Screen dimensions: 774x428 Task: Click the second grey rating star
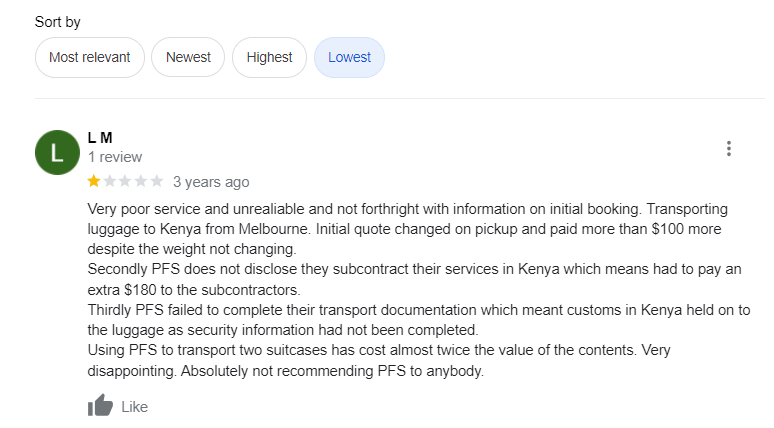(110, 182)
